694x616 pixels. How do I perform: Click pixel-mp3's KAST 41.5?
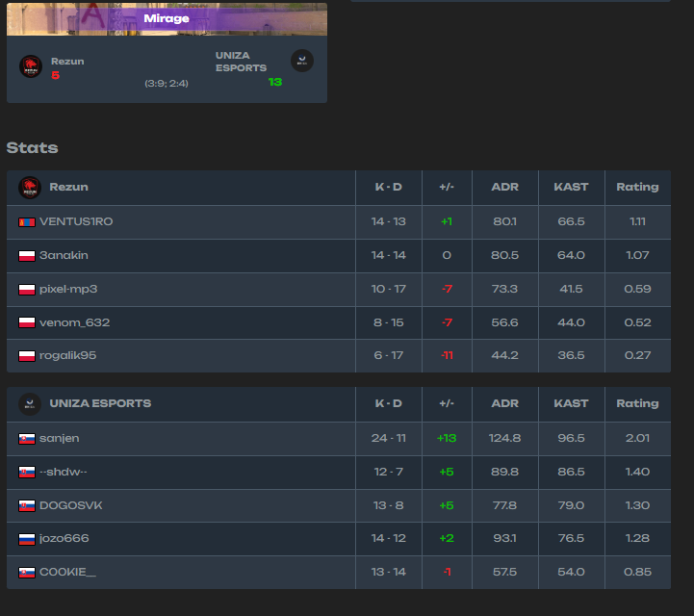pos(571,289)
